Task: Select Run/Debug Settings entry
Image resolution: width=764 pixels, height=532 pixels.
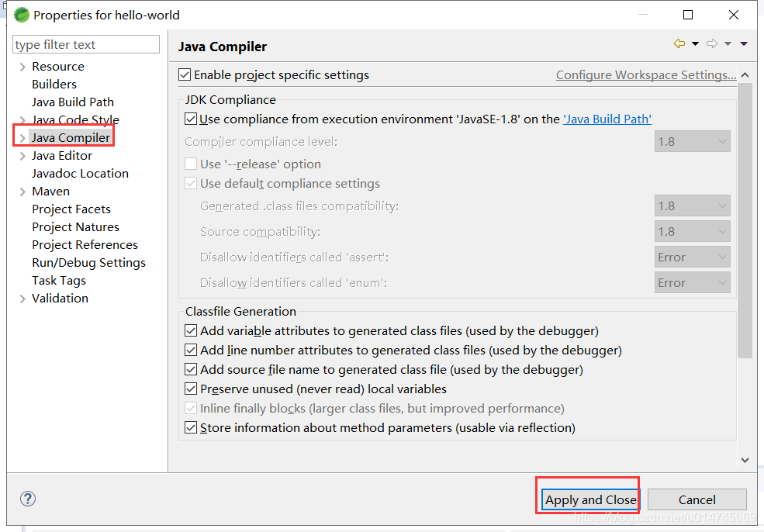Action: point(88,263)
